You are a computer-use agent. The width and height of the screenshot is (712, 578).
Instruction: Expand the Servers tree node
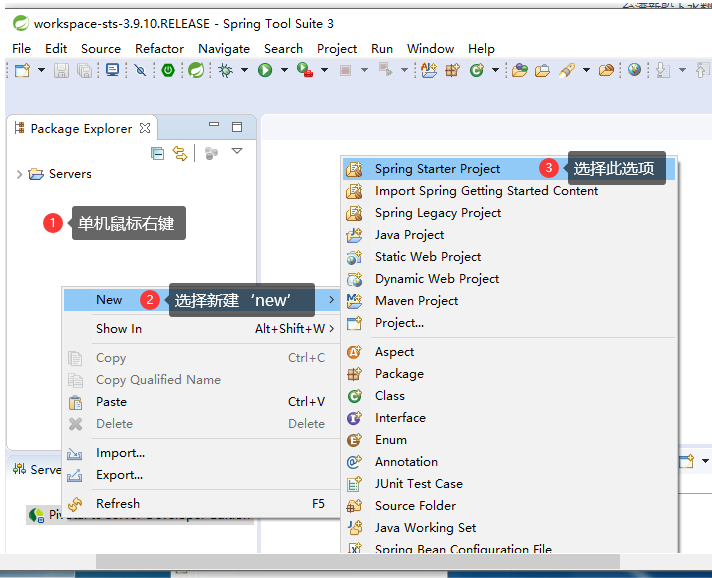coord(19,174)
